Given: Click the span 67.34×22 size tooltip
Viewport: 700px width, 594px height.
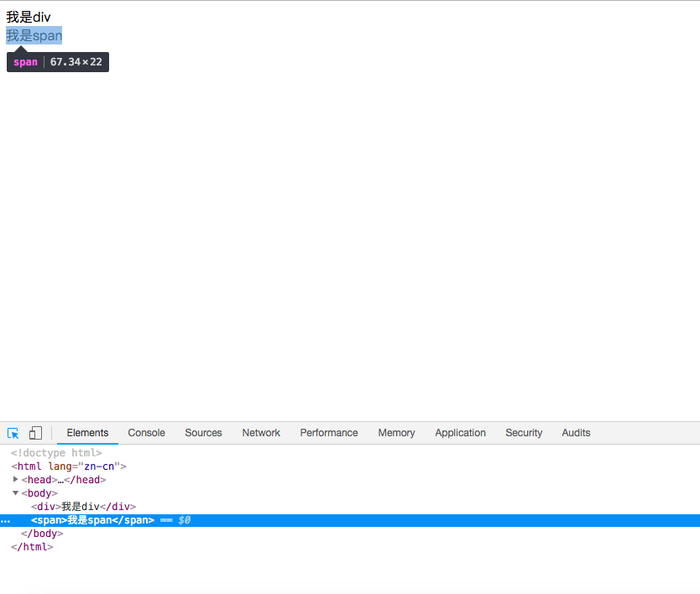Looking at the screenshot, I should click(58, 61).
